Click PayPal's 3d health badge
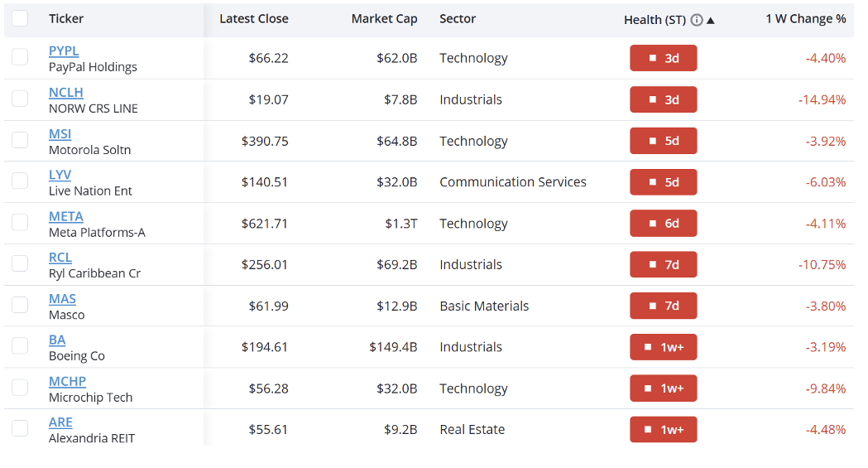Screen dimensions: 868x468 (x=663, y=58)
